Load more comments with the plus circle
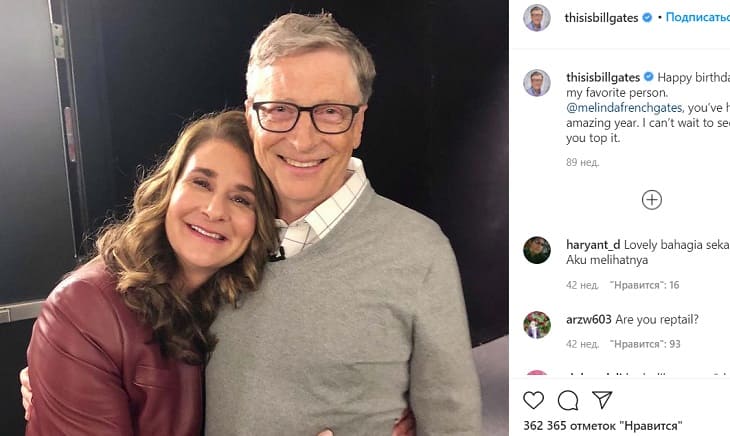The width and height of the screenshot is (730, 436). [x=652, y=200]
